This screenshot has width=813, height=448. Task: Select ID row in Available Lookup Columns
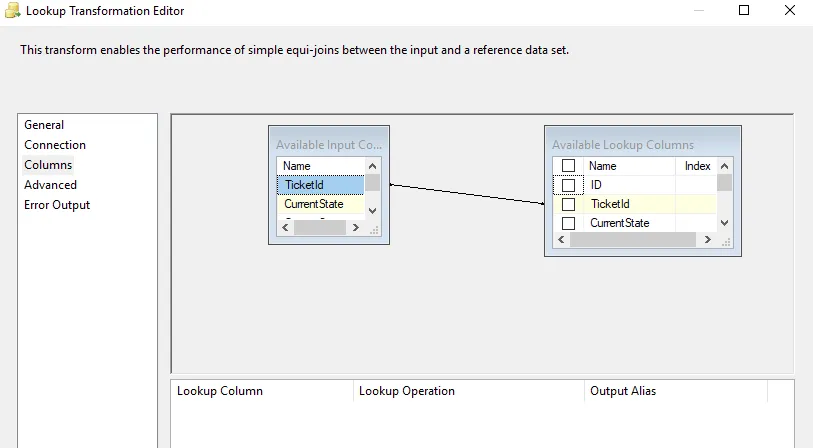[635, 185]
